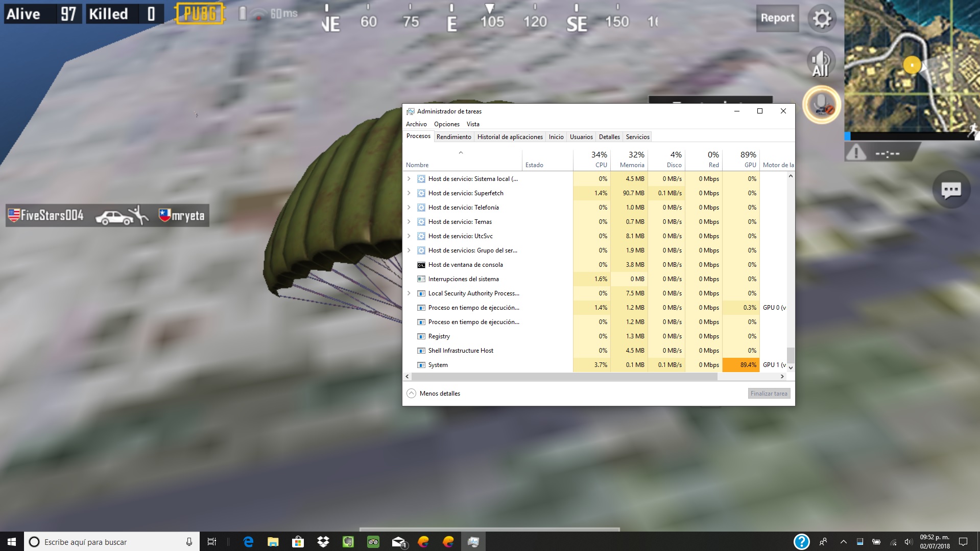Sort processes by Disco column header

[666, 160]
